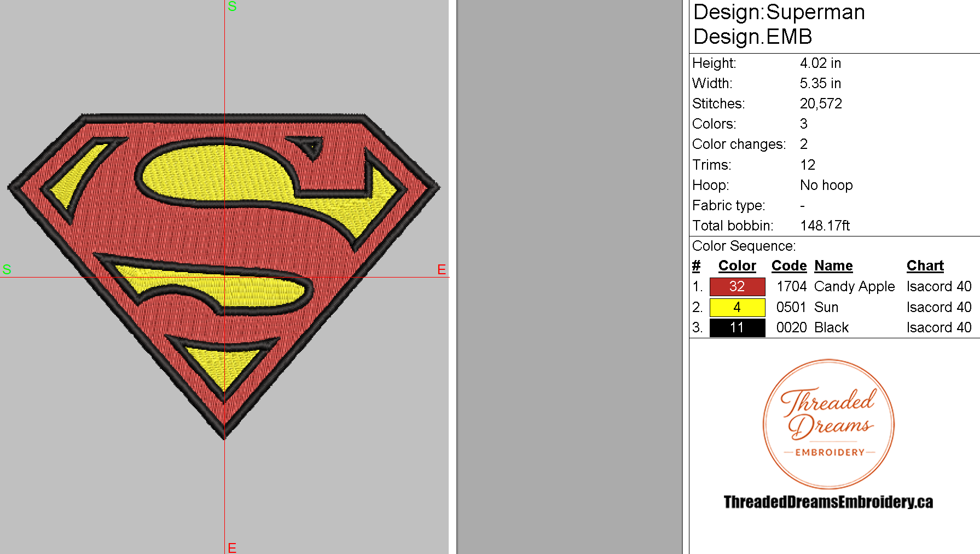The width and height of the screenshot is (980, 554).
Task: Click the Color column header
Action: (737, 266)
